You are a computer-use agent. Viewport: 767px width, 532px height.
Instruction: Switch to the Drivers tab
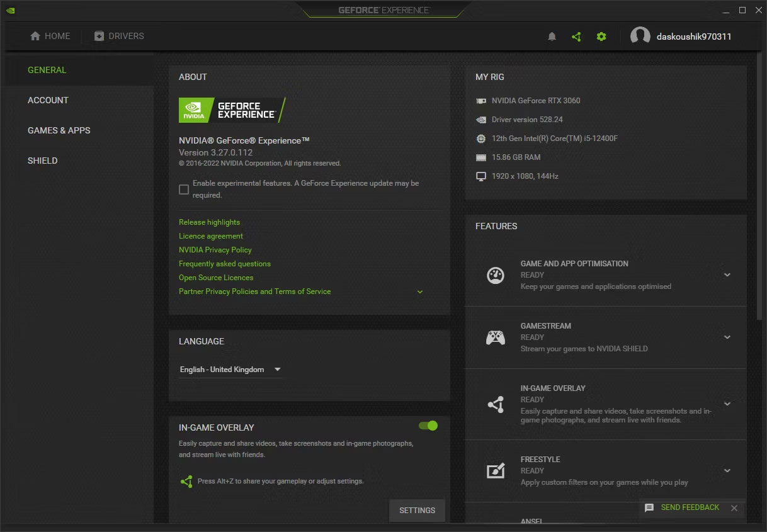pyautogui.click(x=119, y=36)
